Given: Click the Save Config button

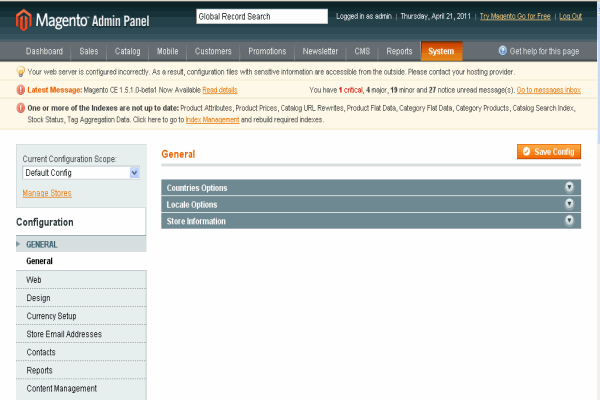Looking at the screenshot, I should (x=549, y=152).
